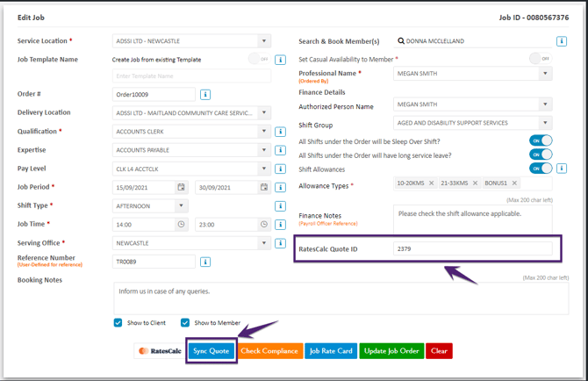The height and width of the screenshot is (381, 588).
Task: Turn off the Shift Allowances toggle
Action: tap(541, 169)
